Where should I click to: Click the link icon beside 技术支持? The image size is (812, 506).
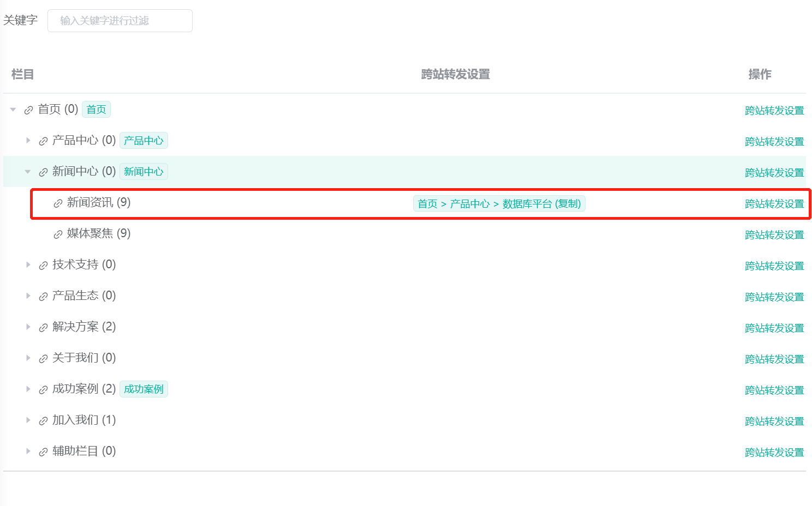(x=44, y=266)
